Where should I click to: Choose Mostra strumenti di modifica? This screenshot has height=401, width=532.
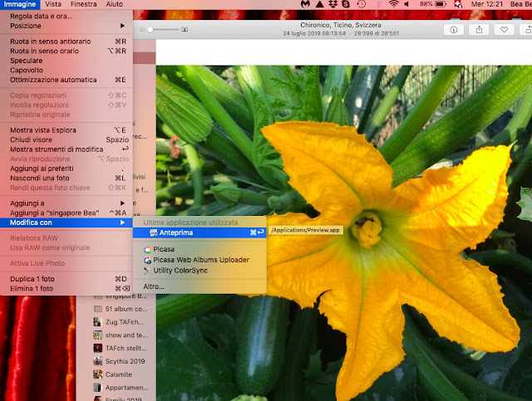click(66, 149)
